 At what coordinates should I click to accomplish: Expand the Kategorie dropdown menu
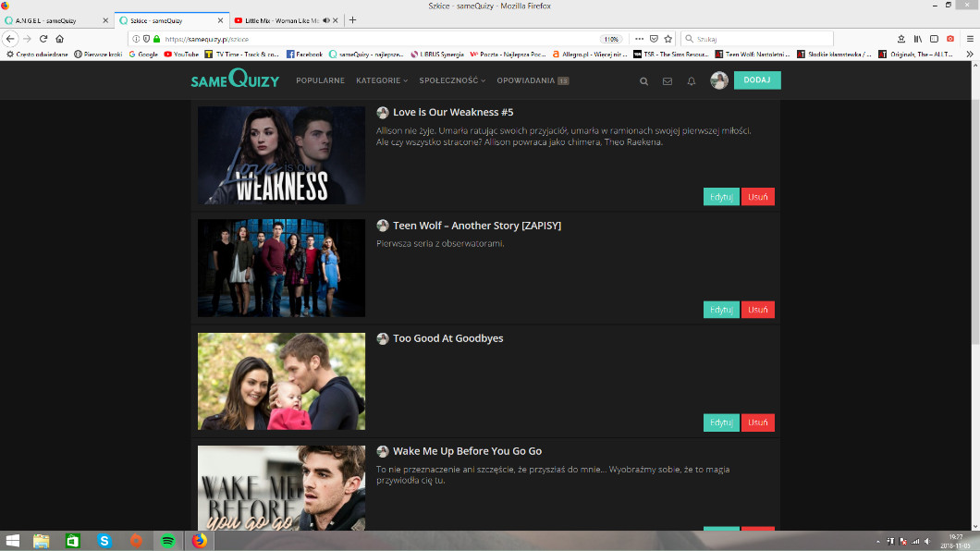tap(381, 80)
